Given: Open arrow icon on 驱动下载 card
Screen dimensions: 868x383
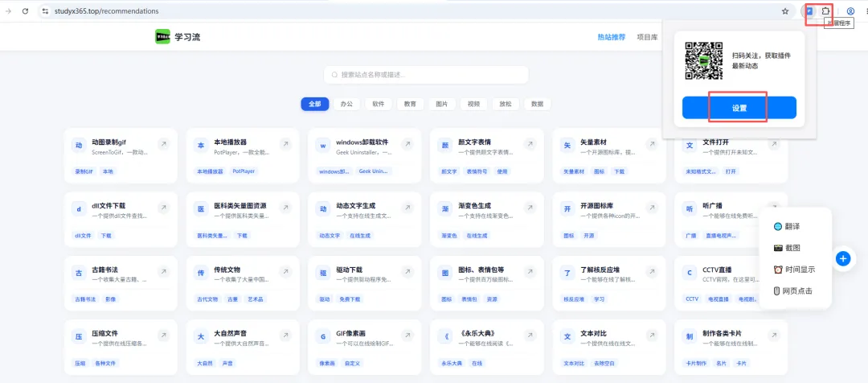Looking at the screenshot, I should point(407,272).
